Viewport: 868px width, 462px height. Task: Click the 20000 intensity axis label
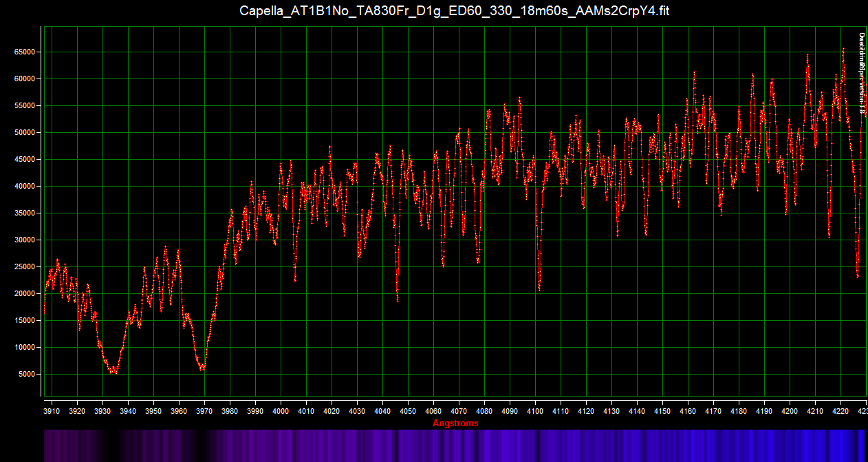tap(24, 293)
